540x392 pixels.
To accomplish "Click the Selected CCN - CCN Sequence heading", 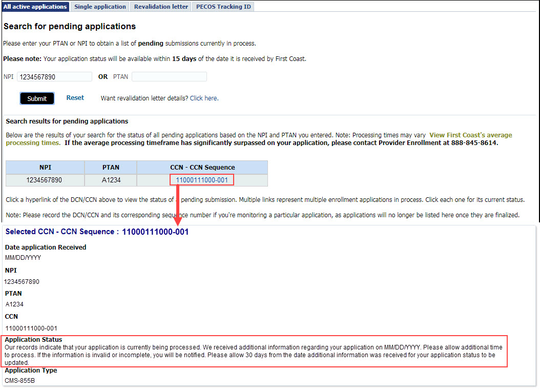I will coord(97,232).
